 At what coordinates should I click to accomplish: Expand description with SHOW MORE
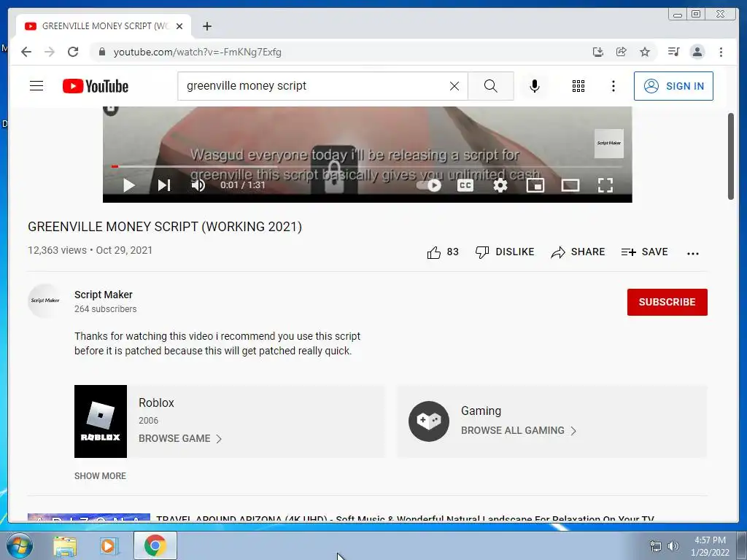[100, 475]
